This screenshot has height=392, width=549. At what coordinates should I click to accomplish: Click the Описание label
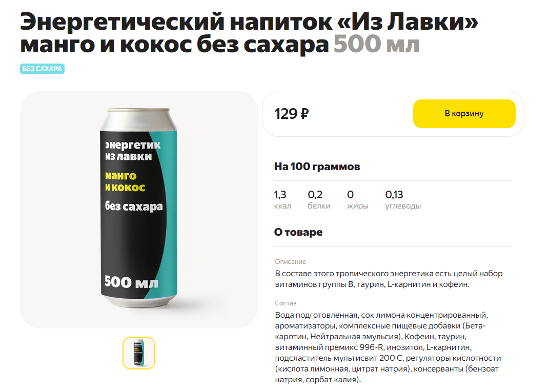(290, 261)
